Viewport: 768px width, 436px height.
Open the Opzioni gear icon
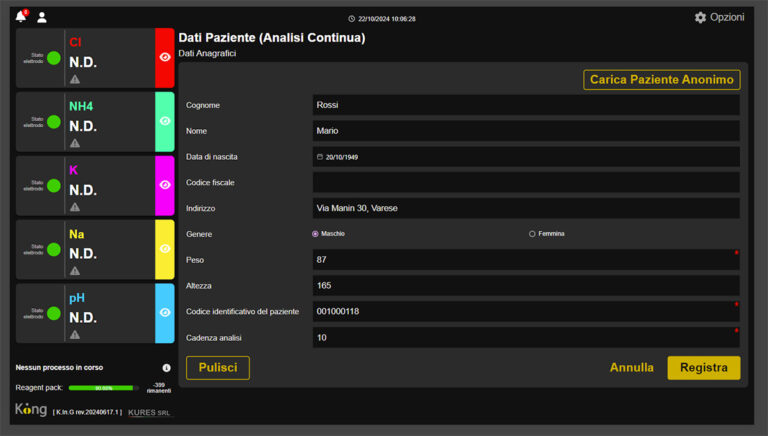point(700,18)
